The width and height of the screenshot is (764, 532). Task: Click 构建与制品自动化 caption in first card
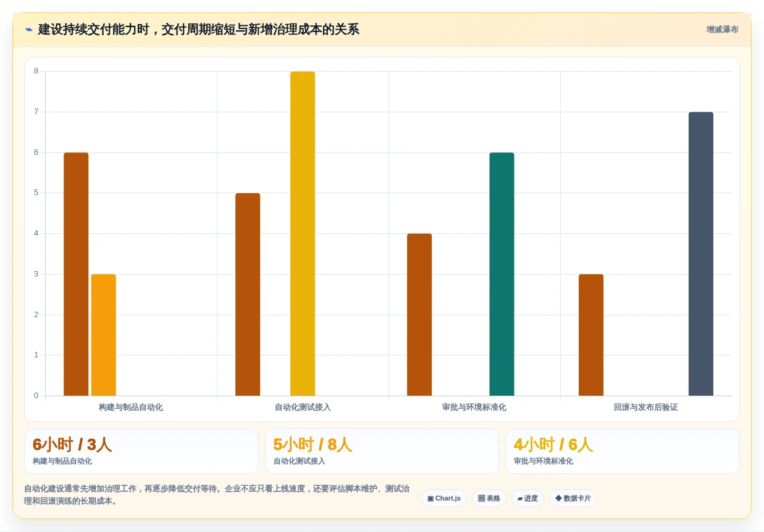(x=62, y=461)
